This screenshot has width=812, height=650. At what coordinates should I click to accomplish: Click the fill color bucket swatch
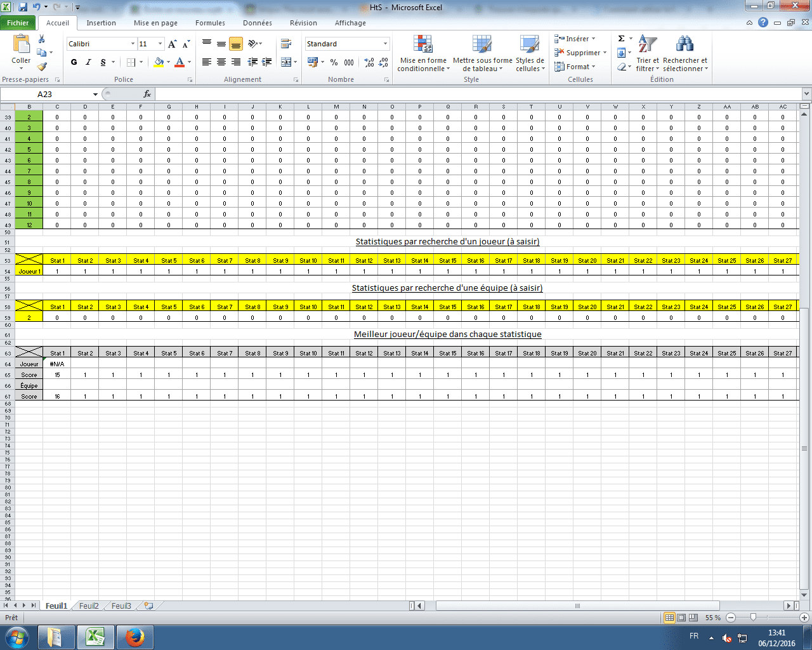[159, 62]
